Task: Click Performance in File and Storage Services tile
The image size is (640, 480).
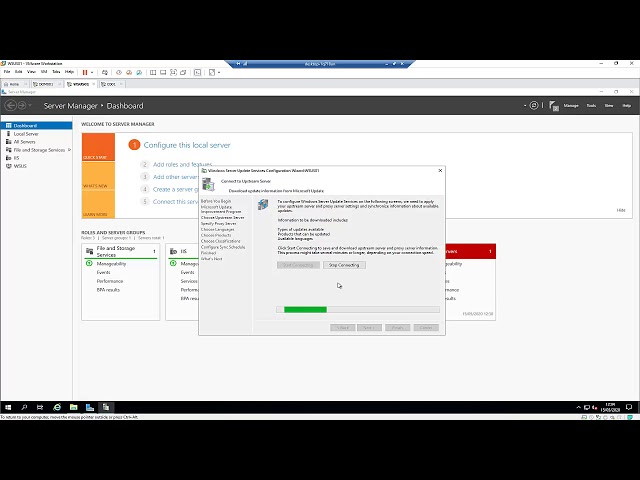Action: click(110, 281)
